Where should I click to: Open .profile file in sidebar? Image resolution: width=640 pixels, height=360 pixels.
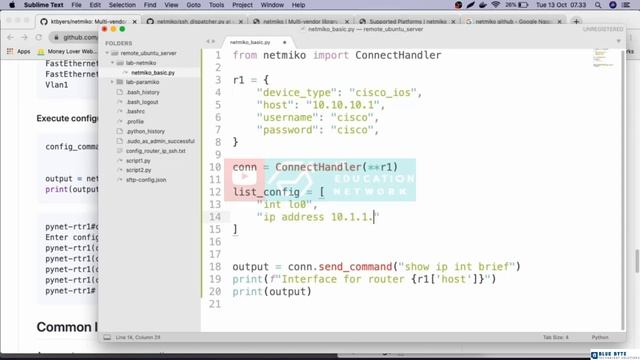click(x=135, y=122)
